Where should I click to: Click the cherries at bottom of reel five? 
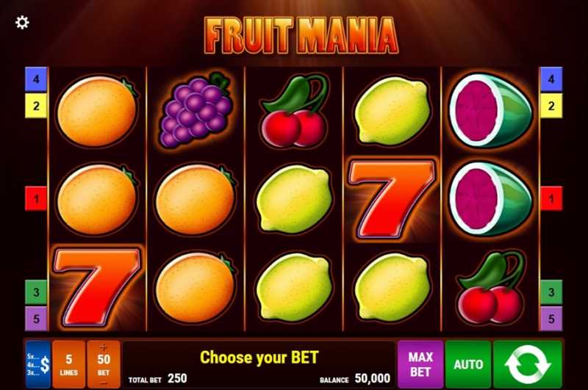coord(491,287)
